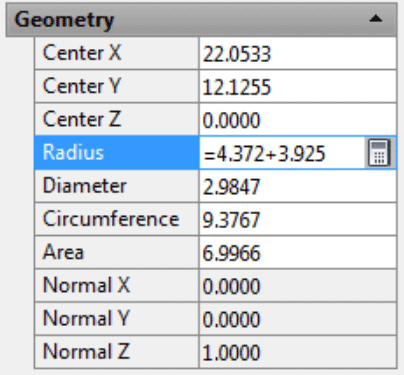This screenshot has height=375, width=404.
Task: Select the Area value 6.9966
Action: 298,252
